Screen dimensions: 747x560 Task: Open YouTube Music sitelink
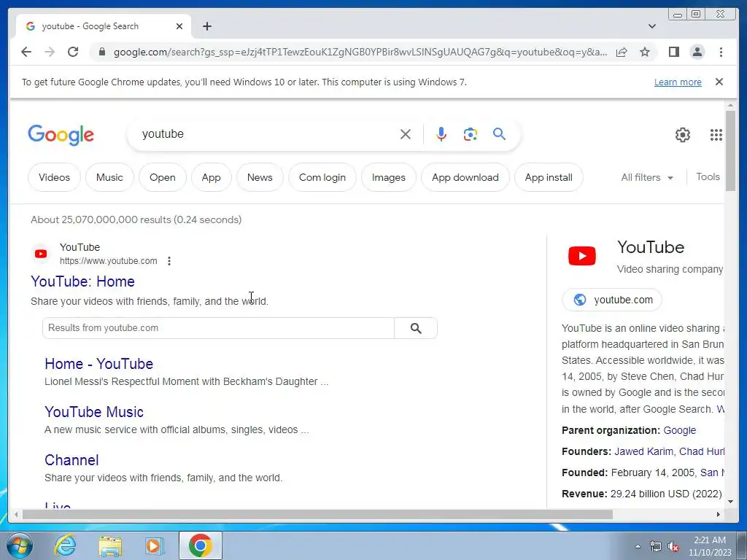click(x=94, y=412)
